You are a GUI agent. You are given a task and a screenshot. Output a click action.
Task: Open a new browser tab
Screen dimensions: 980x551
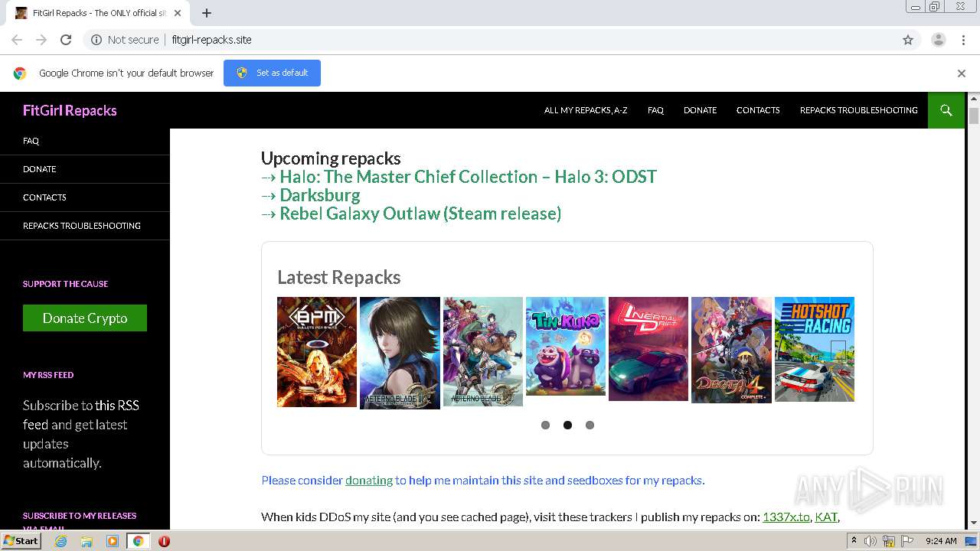[207, 13]
